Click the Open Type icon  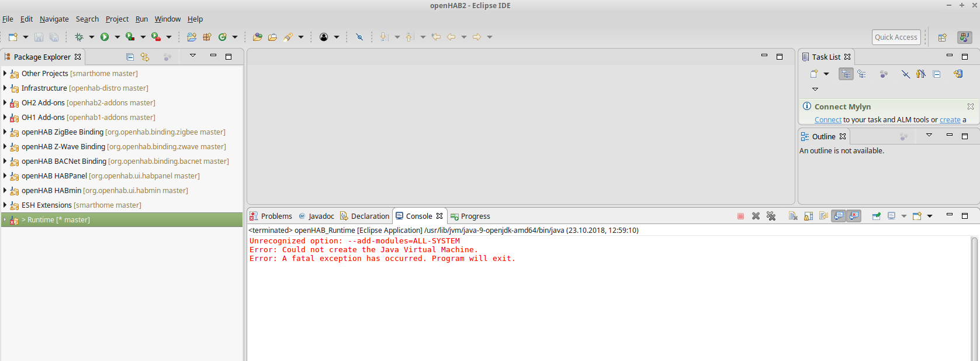(257, 37)
